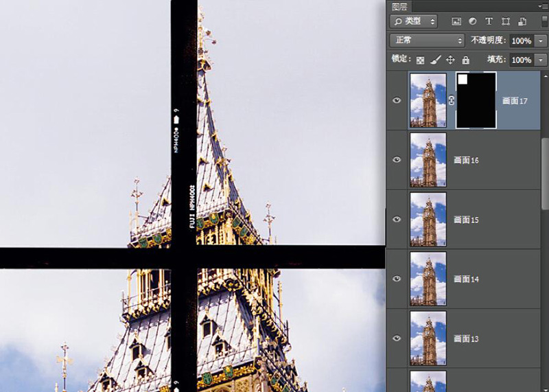549x392 pixels.
Task: Open the 正常 blend mode dropdown
Action: 427,41
